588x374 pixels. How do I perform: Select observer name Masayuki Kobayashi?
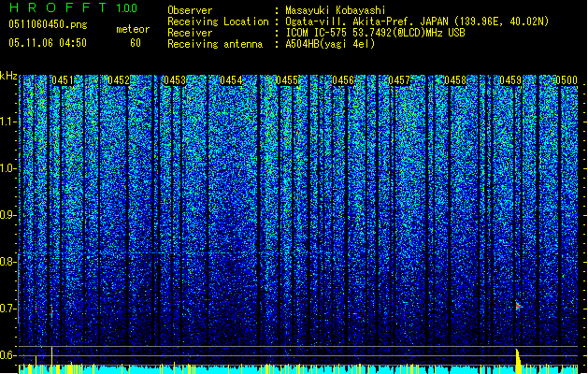pos(336,10)
